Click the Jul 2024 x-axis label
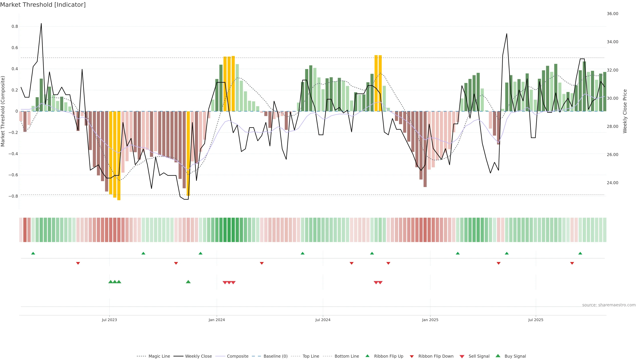 click(x=323, y=320)
